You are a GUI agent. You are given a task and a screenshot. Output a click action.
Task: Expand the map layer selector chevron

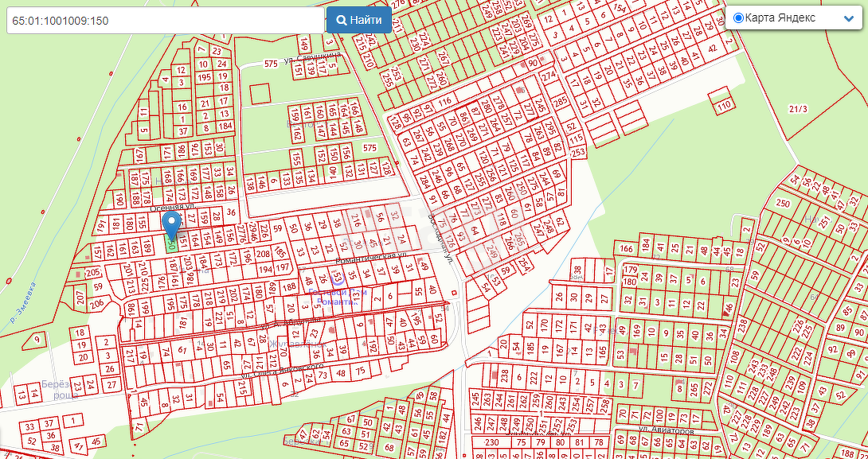coord(848,18)
